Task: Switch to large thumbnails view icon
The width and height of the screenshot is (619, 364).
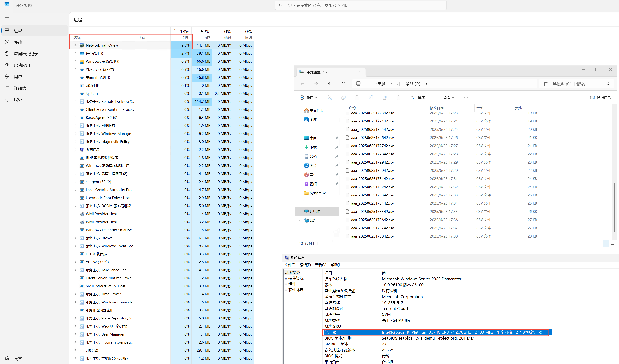Action: [612, 243]
